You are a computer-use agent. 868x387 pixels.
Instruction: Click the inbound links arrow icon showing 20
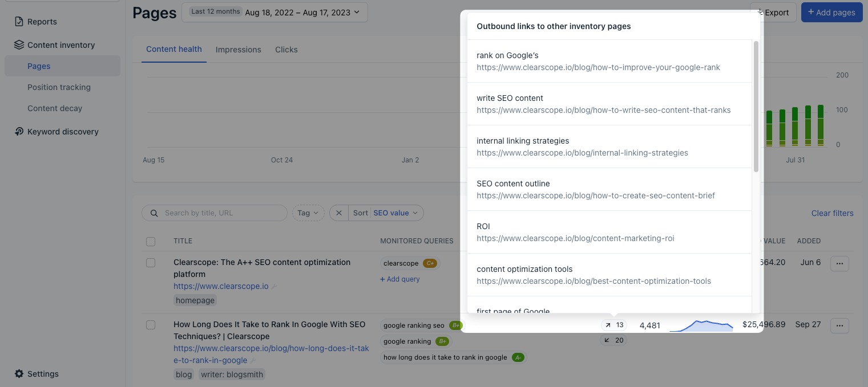pos(607,340)
